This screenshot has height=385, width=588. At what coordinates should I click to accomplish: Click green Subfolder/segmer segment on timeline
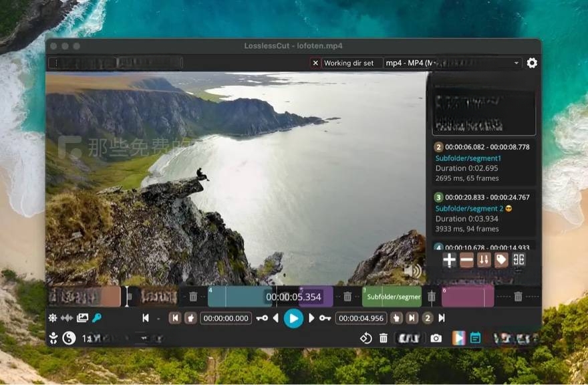pos(392,297)
